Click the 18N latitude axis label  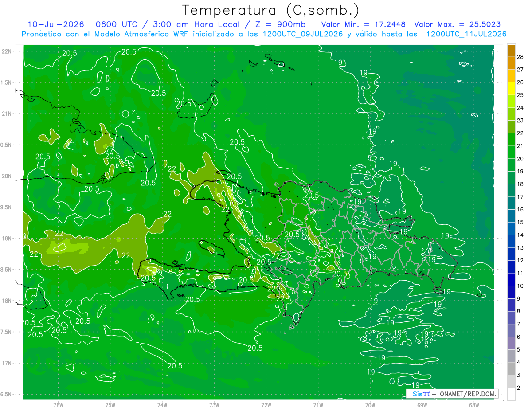[6, 301]
